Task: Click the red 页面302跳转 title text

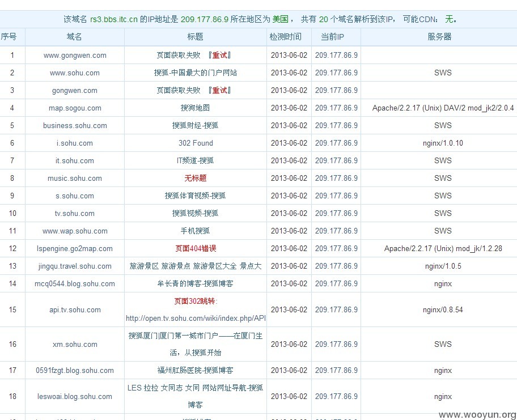Action: 196,301
